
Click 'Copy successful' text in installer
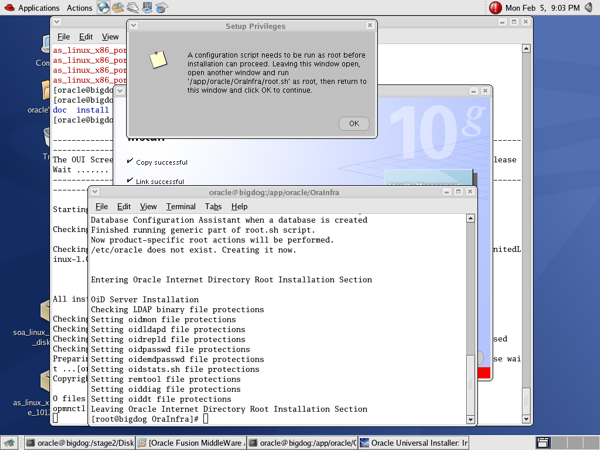pos(161,162)
